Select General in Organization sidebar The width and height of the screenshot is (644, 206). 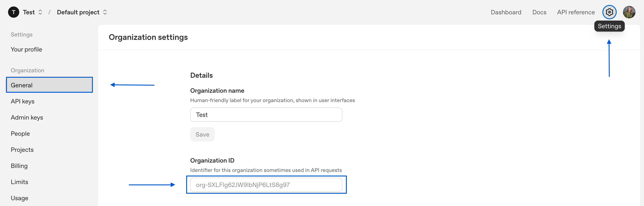click(49, 85)
